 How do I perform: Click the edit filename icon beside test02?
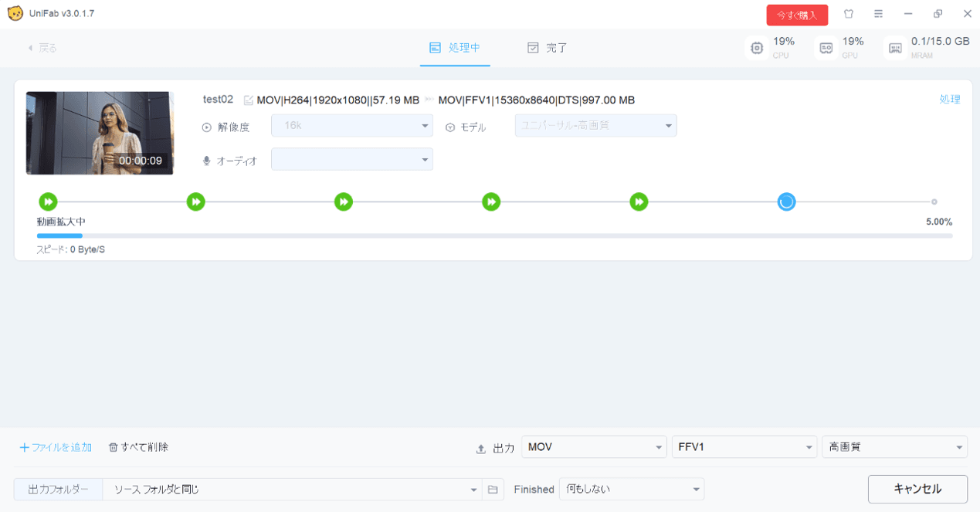tap(248, 100)
